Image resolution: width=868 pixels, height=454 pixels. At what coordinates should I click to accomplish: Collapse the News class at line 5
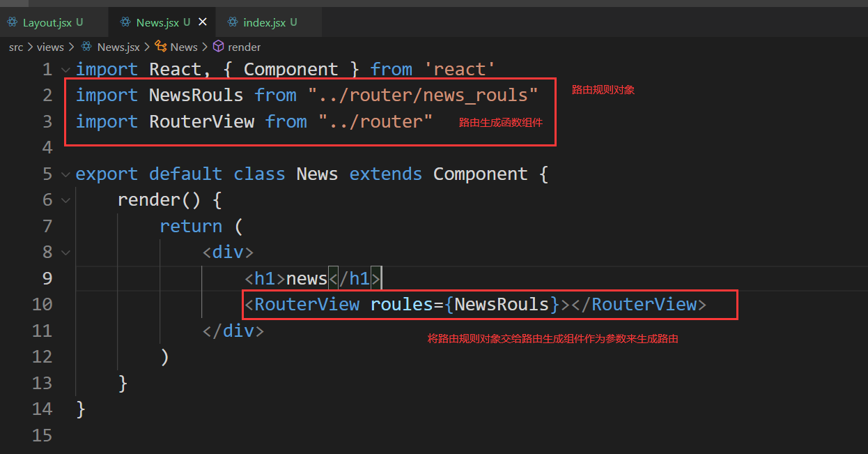click(x=64, y=174)
